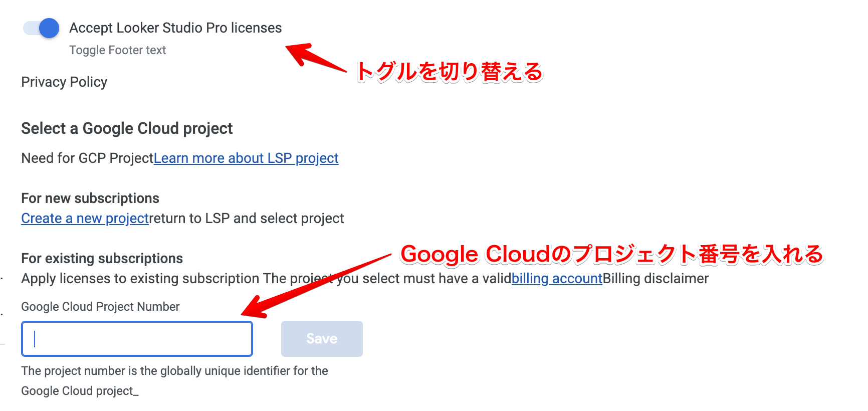Focus the Google Cloud Project Number field
This screenshot has width=868, height=411.
point(137,339)
